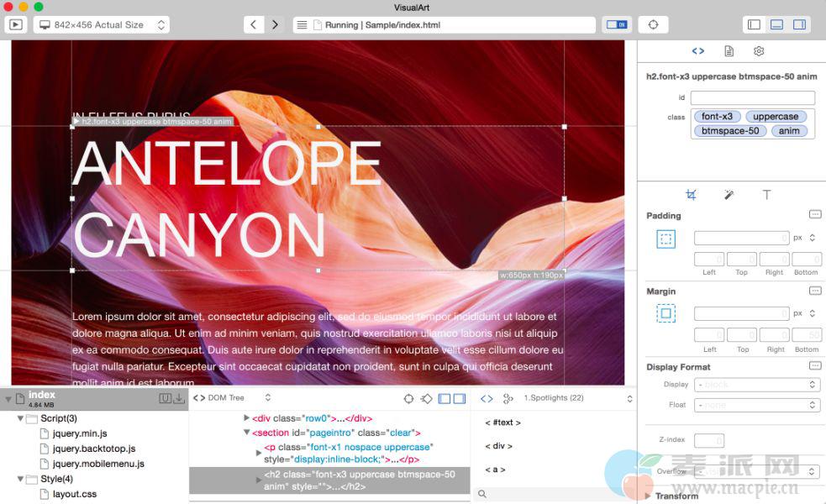Toggle the right inspector panel visibility

point(799,25)
